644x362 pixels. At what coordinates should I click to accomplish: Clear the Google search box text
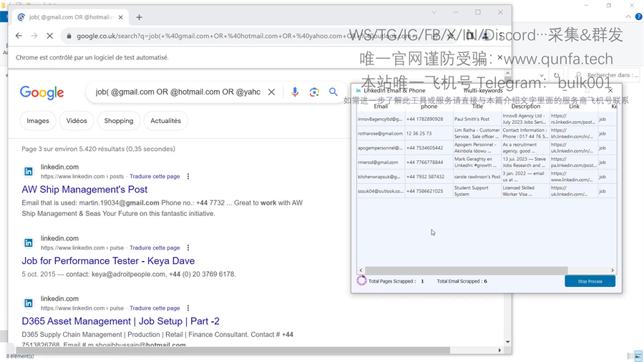(271, 92)
